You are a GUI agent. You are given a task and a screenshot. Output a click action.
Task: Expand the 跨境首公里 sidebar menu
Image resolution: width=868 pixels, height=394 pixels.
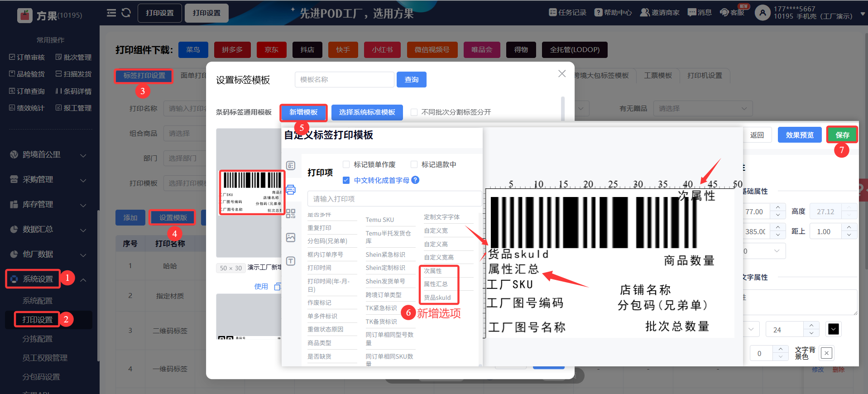tap(48, 155)
